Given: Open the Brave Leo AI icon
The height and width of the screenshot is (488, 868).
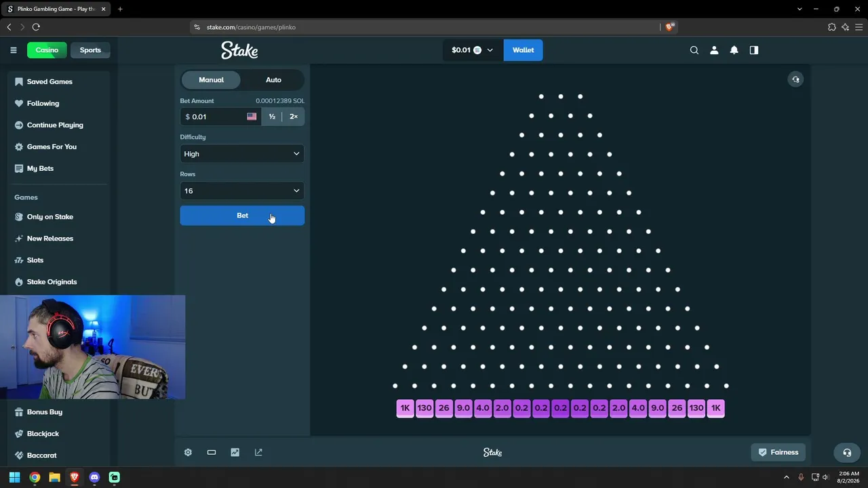Looking at the screenshot, I should click(x=845, y=27).
